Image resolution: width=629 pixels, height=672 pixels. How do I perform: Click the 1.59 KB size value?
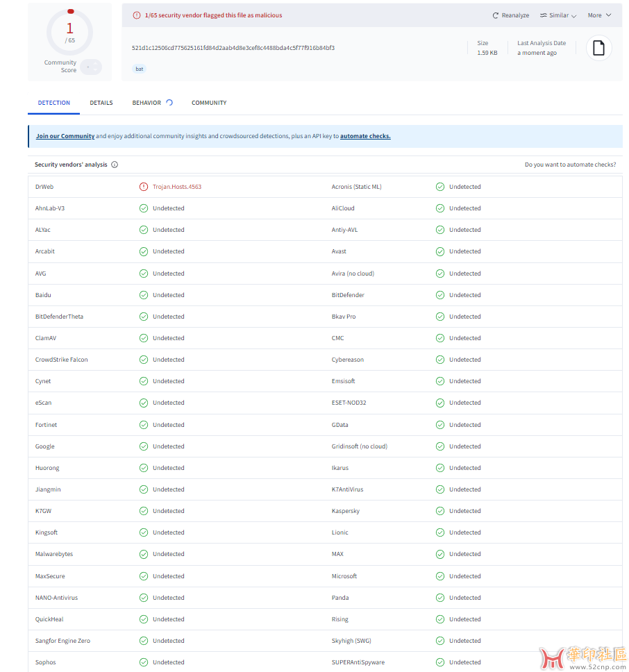pyautogui.click(x=487, y=53)
